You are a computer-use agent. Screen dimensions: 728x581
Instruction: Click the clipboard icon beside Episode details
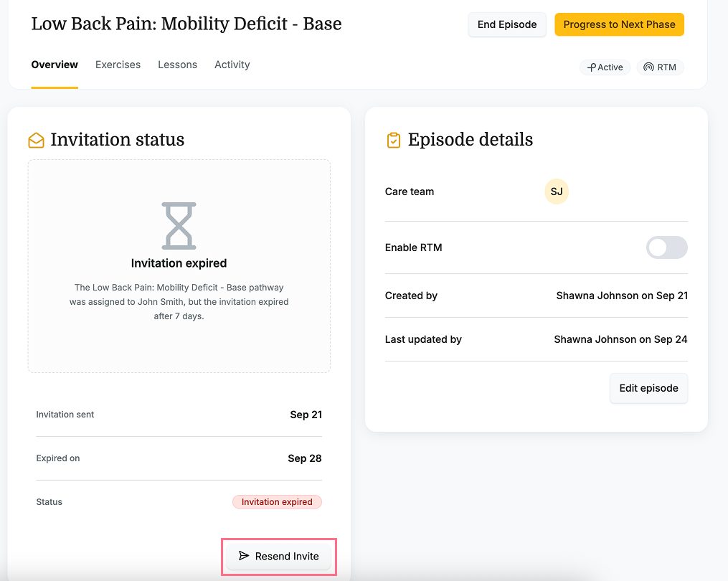point(393,140)
